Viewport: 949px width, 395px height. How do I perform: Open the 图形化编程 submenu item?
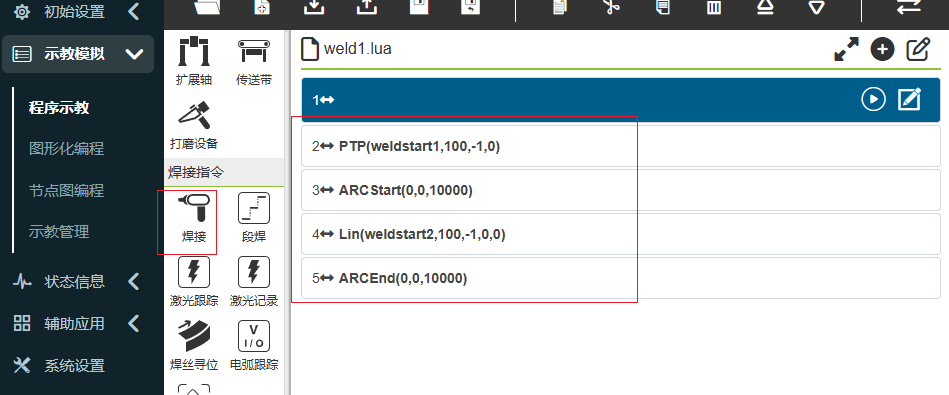tap(67, 149)
